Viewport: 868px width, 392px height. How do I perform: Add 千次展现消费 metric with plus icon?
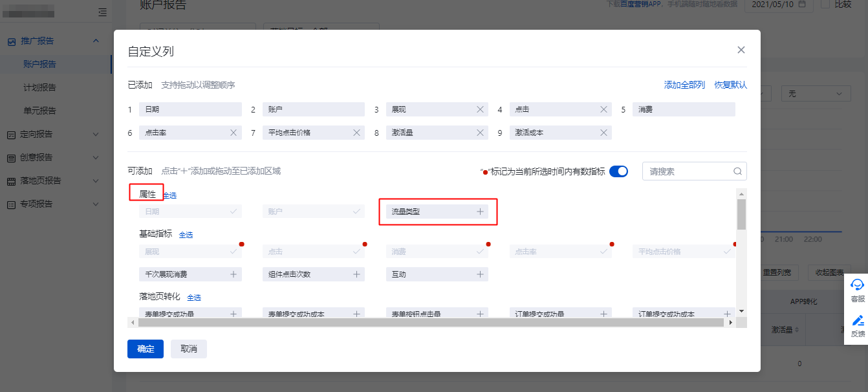coord(233,274)
